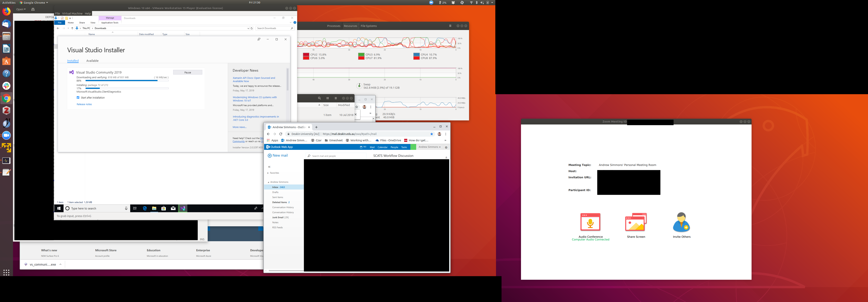This screenshot has width=868, height=302.
Task: Pause the Visual Studio installation
Action: pyautogui.click(x=188, y=72)
